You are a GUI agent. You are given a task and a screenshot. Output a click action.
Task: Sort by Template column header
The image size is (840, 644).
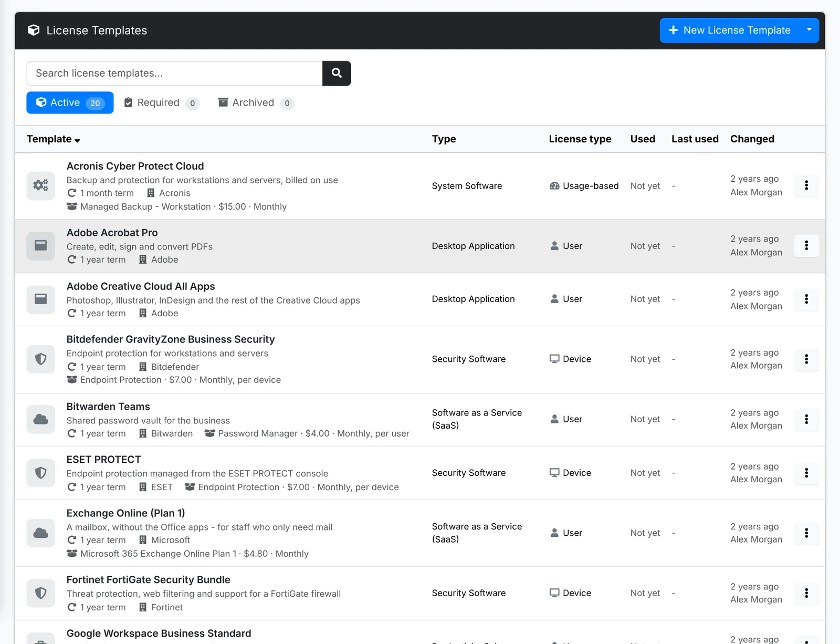[x=53, y=139]
